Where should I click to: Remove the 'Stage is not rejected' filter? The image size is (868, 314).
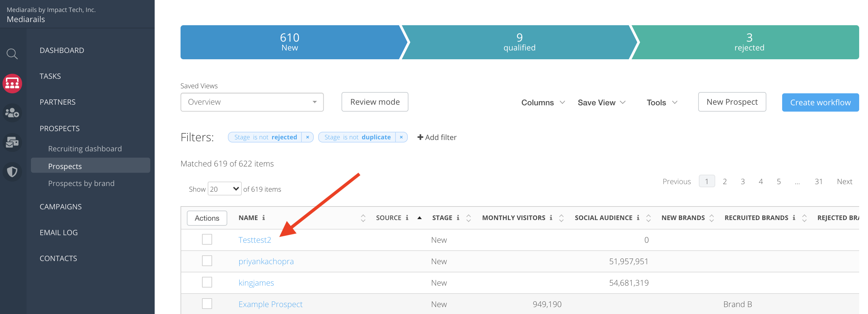307,137
